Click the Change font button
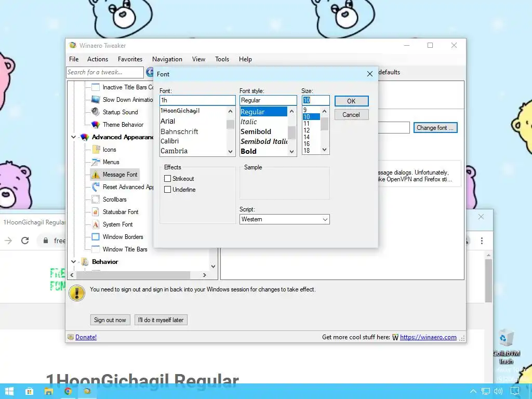This screenshot has width=532, height=399. pos(435,128)
